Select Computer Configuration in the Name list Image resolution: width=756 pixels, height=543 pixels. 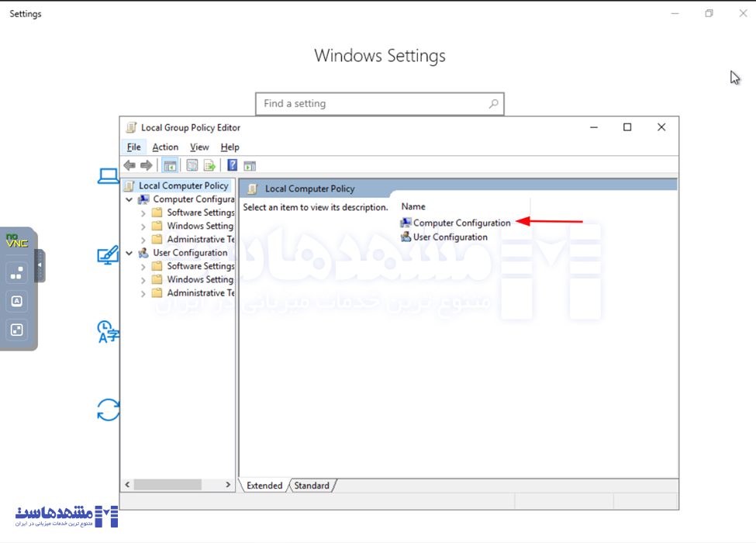[461, 223]
